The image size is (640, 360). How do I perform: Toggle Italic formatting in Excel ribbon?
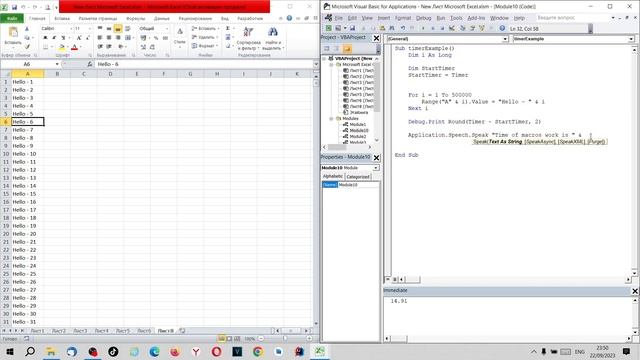click(x=54, y=38)
